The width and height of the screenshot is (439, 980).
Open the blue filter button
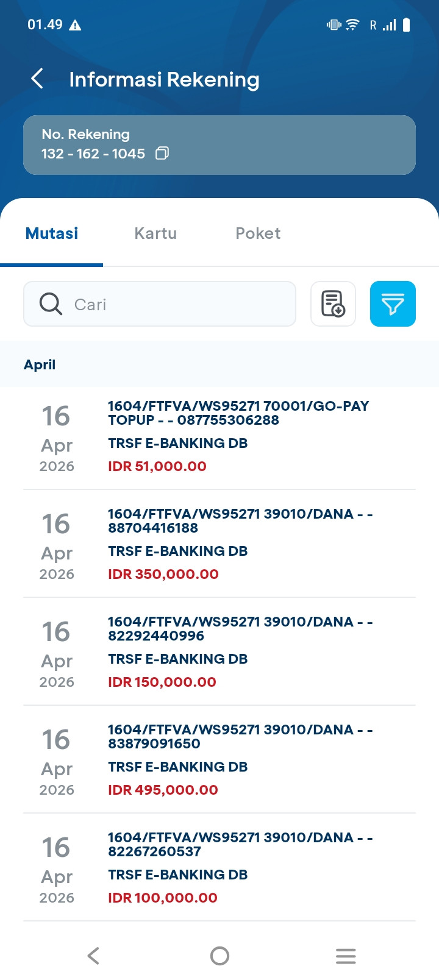393,304
